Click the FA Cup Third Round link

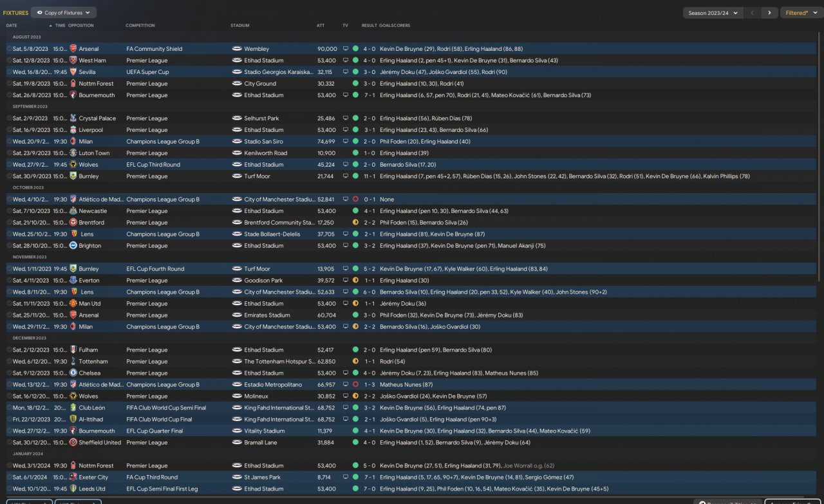point(152,478)
